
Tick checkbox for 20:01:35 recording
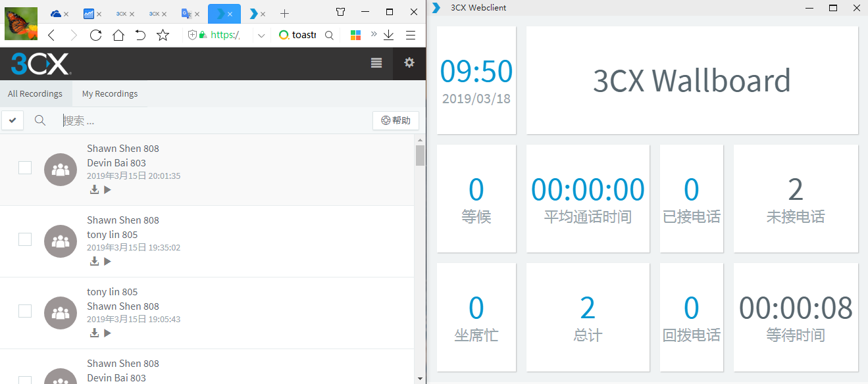(25, 168)
